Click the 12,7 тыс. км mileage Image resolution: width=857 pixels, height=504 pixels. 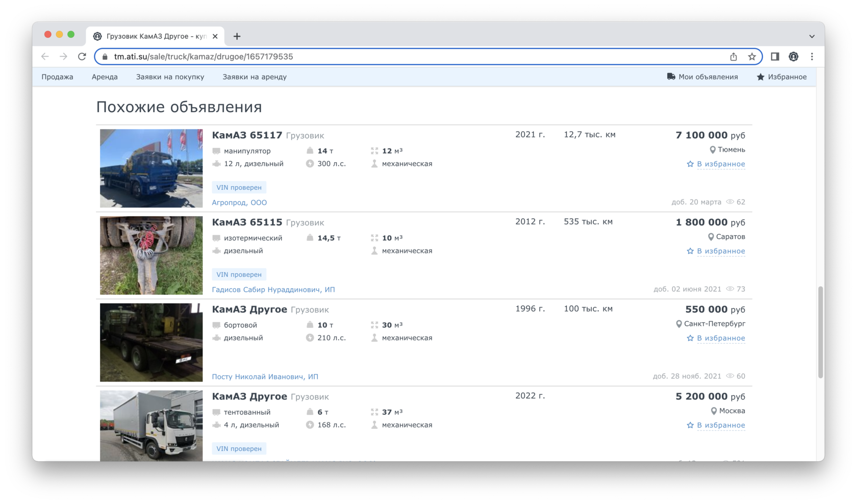(589, 135)
